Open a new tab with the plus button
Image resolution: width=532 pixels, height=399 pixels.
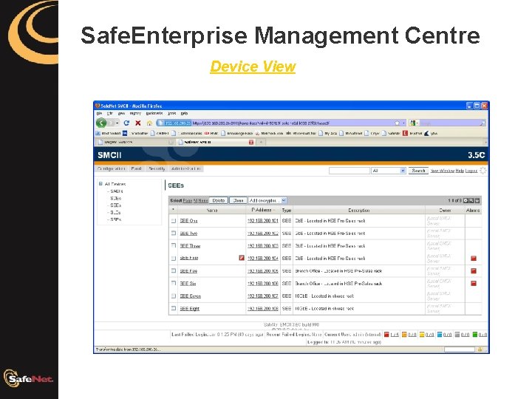(262, 142)
